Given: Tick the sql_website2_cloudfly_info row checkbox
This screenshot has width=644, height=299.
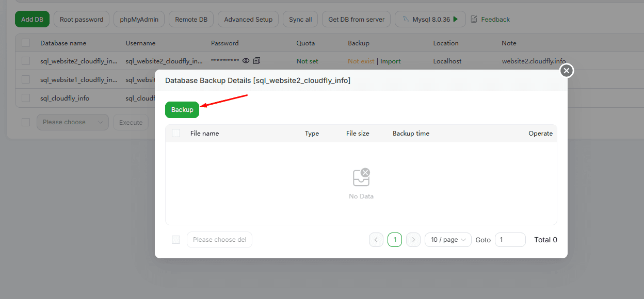Looking at the screenshot, I should coord(26,61).
